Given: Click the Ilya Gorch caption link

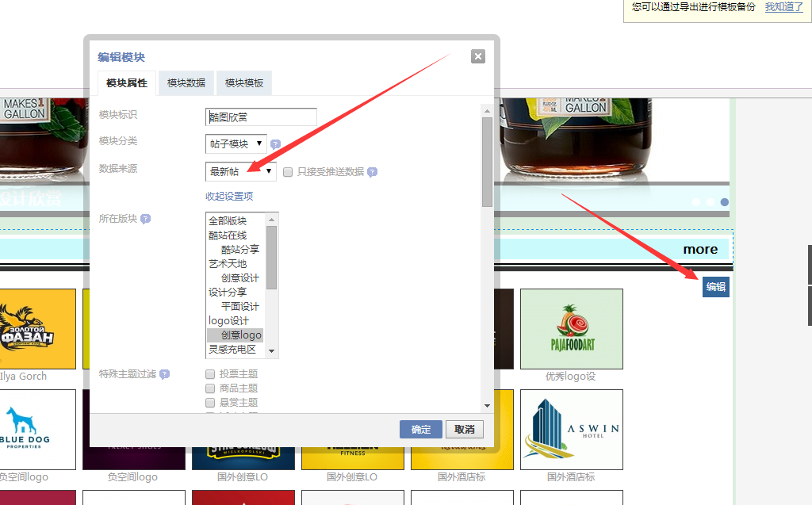Looking at the screenshot, I should click(23, 377).
